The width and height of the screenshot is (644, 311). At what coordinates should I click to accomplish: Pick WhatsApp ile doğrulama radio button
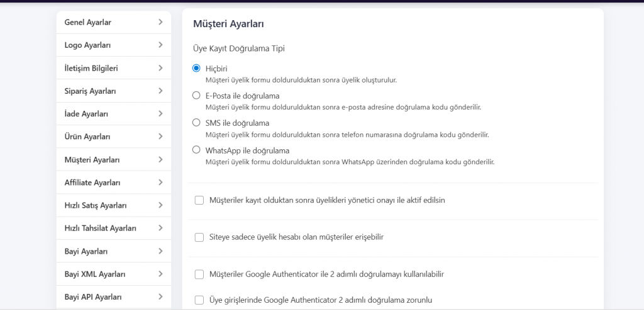pos(196,150)
